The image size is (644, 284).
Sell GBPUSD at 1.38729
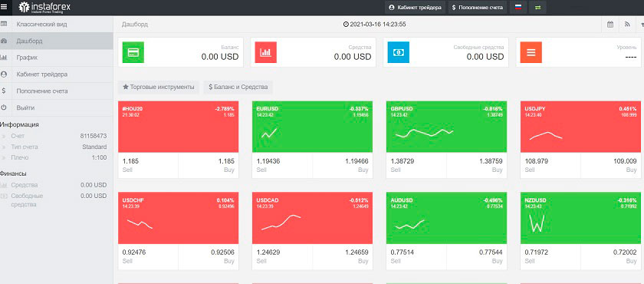coord(416,166)
